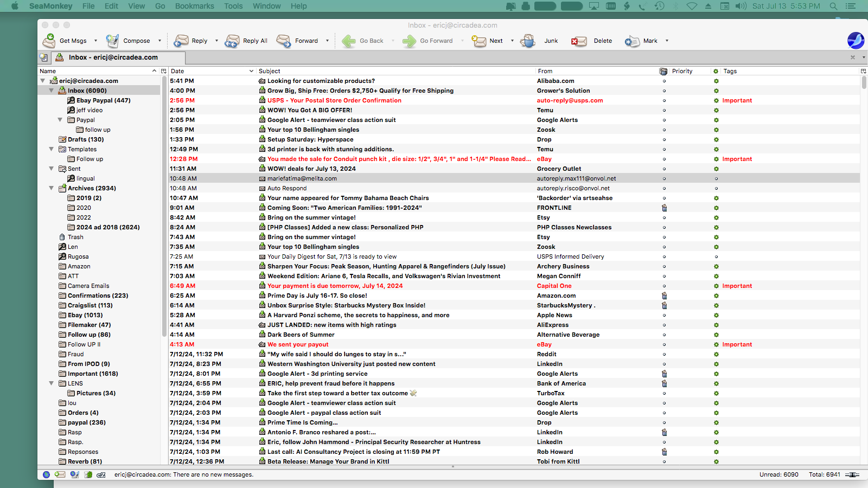The image size is (868, 488).
Task: Click the Get Msgs toolbar icon
Action: [49, 41]
